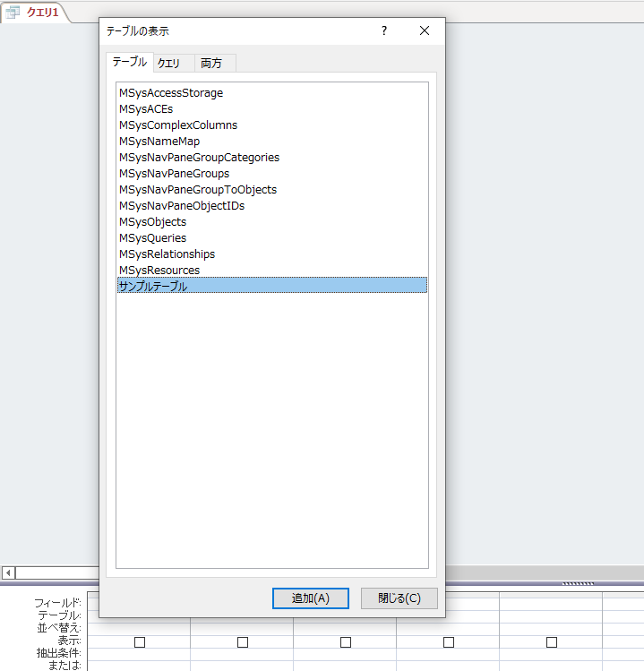Select MSysACEs in the table list
Screen dimensions: 644x671
tap(272, 109)
